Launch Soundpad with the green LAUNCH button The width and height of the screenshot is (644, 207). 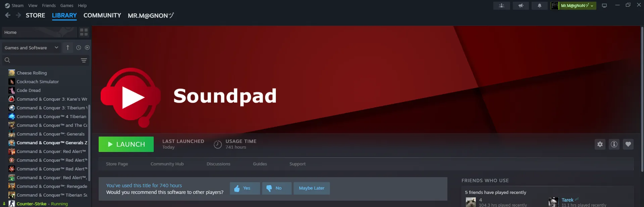coord(126,144)
